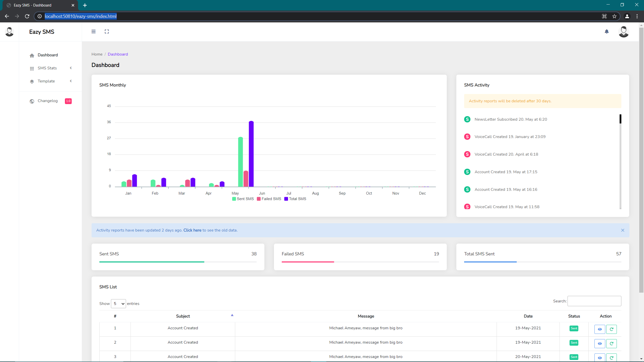Viewport: 644px width, 362px height.
Task: View first SMS with eye icon
Action: coord(600,329)
